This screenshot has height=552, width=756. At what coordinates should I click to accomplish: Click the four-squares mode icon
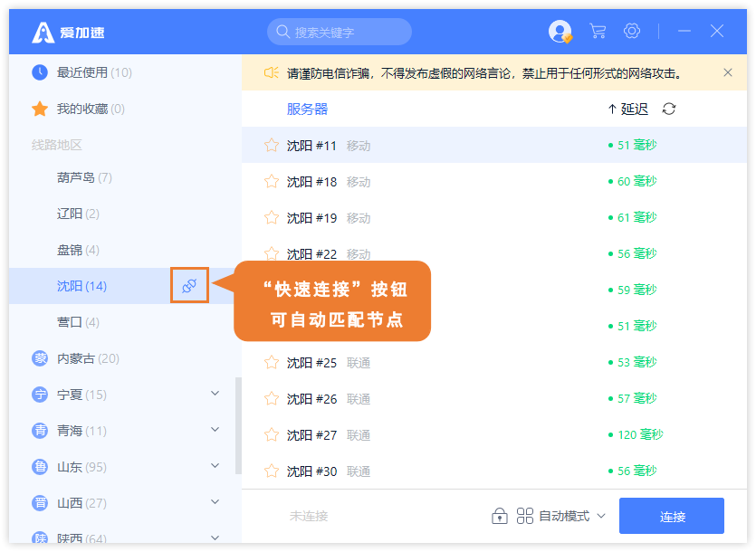pyautogui.click(x=524, y=516)
